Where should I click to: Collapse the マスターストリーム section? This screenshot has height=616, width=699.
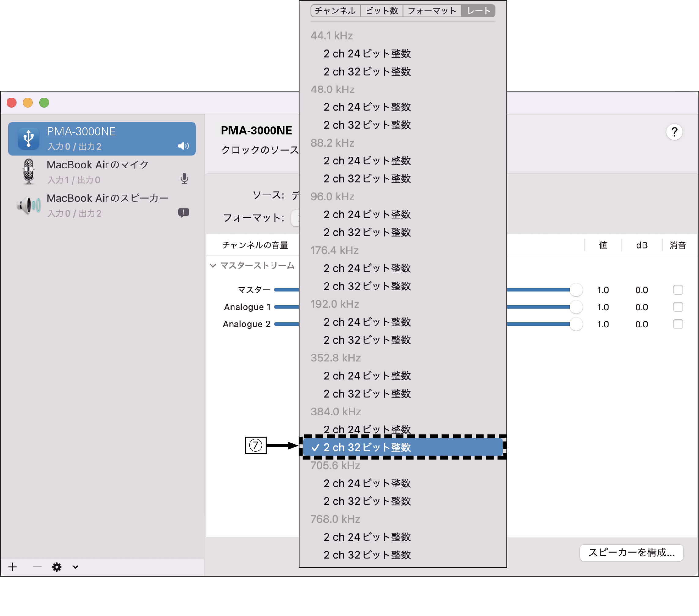tap(213, 266)
